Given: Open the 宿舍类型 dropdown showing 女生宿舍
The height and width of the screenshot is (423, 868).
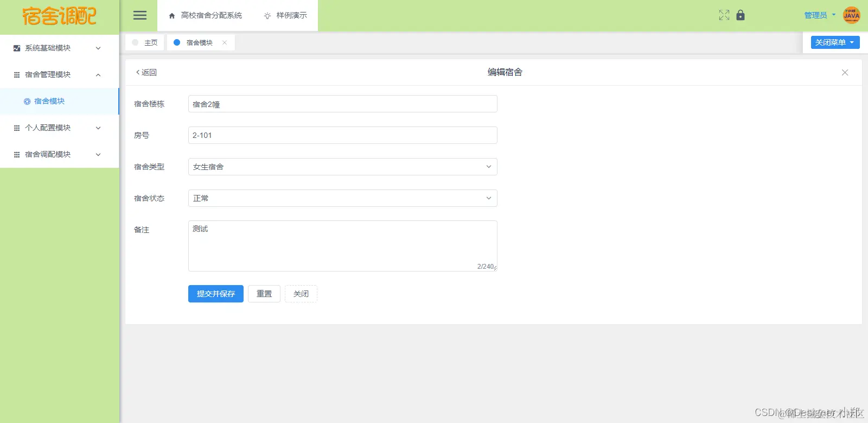Looking at the screenshot, I should (x=343, y=167).
